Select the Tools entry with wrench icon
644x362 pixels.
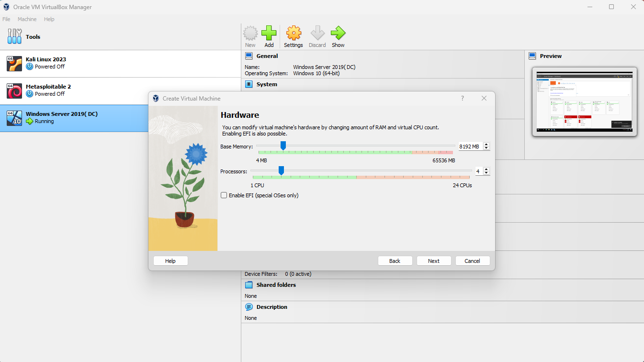coord(120,37)
